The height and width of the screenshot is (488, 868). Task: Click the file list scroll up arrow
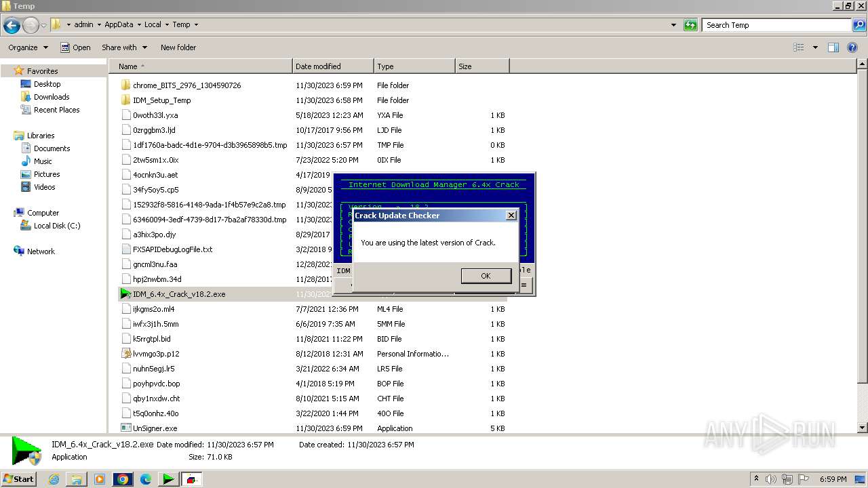pyautogui.click(x=862, y=64)
